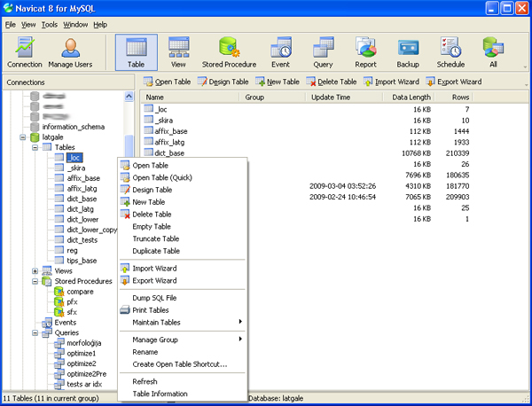532x406 pixels.
Task: Open the Window menu
Action: point(75,25)
